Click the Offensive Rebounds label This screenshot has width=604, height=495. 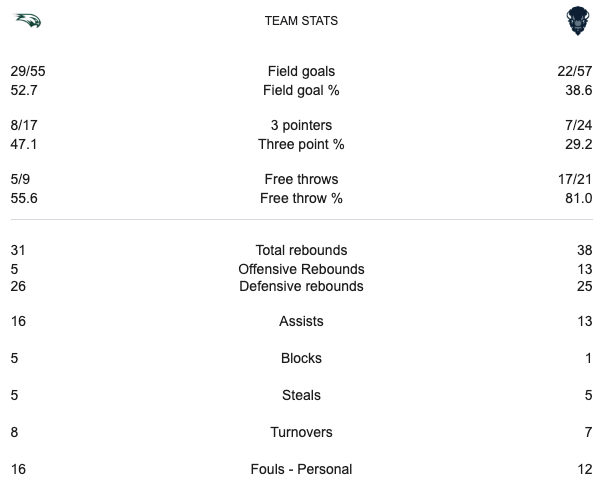[x=301, y=269]
